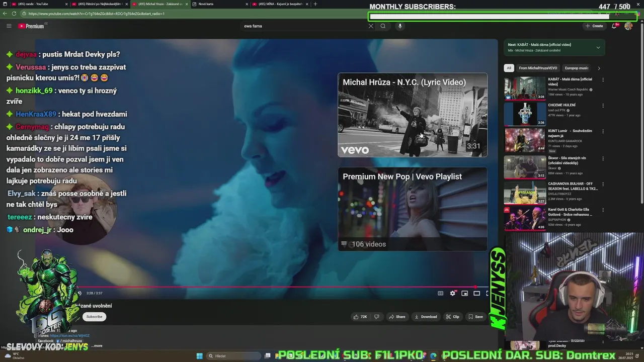Close the rande - YouTube tab
This screenshot has width=644, height=362.
coord(66,4)
